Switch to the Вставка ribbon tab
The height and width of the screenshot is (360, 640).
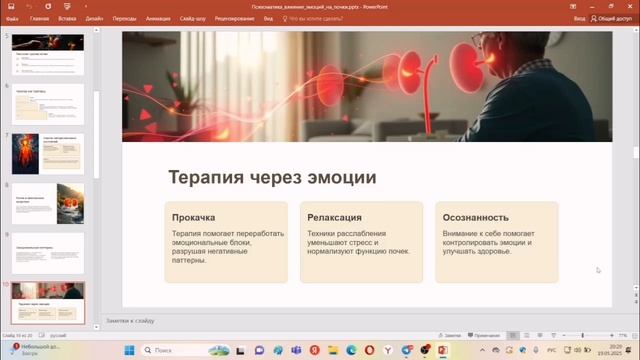pos(67,19)
